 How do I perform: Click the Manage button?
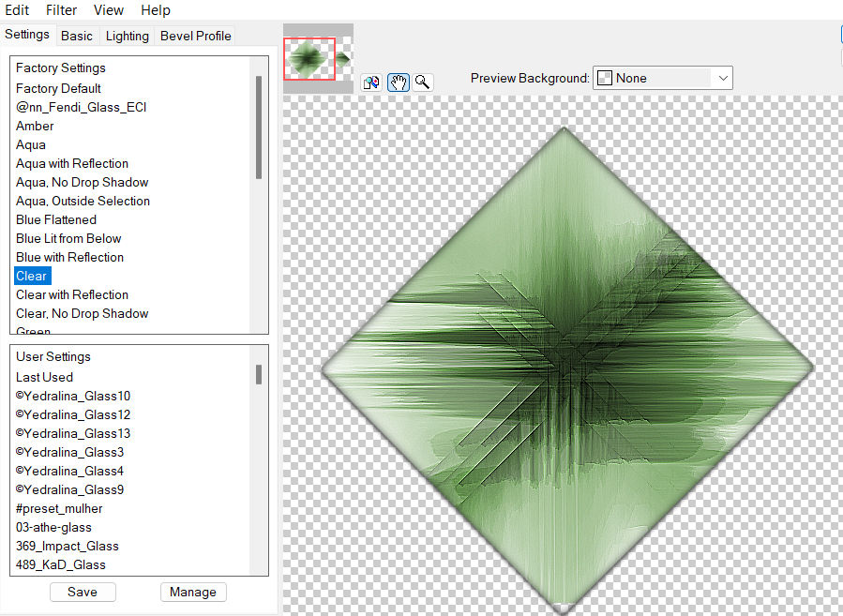pyautogui.click(x=193, y=592)
